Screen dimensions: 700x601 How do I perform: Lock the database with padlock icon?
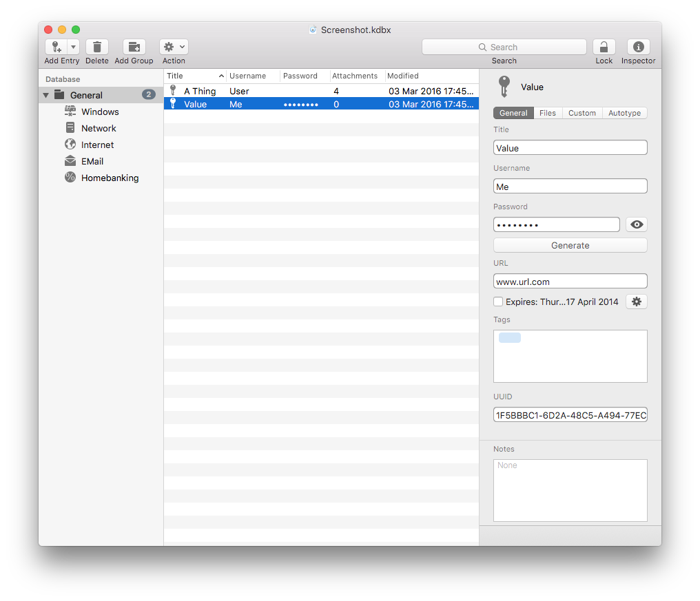click(604, 47)
